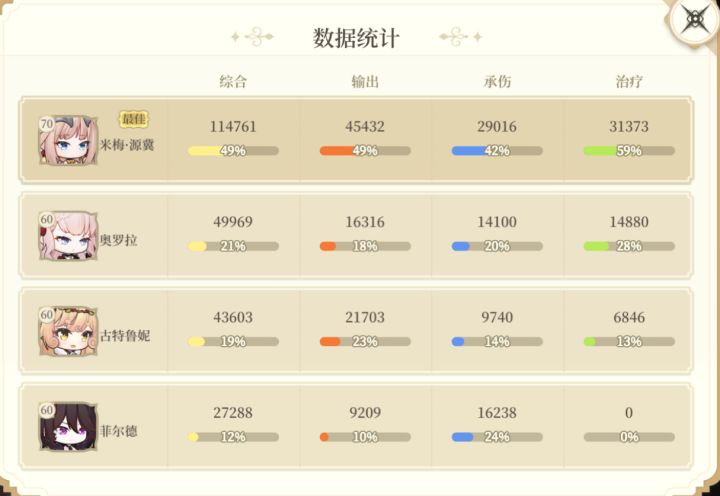The width and height of the screenshot is (720, 496).
Task: Select the 综合 column header
Action: coord(233,82)
